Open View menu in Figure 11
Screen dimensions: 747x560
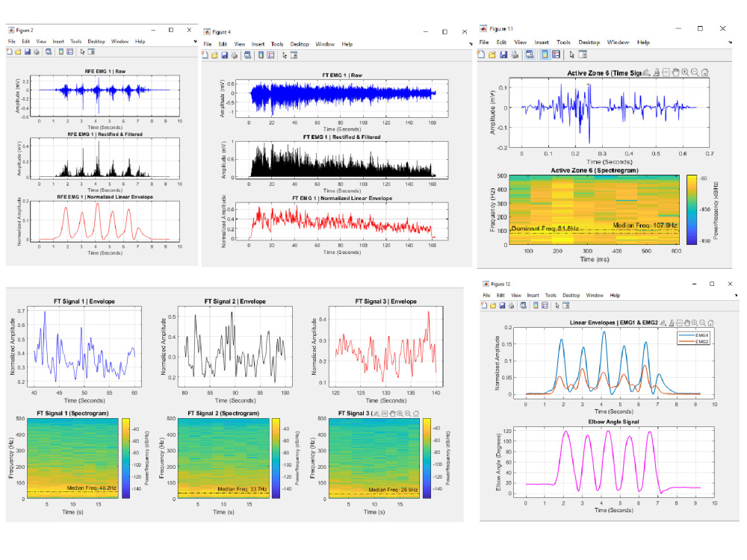point(520,43)
